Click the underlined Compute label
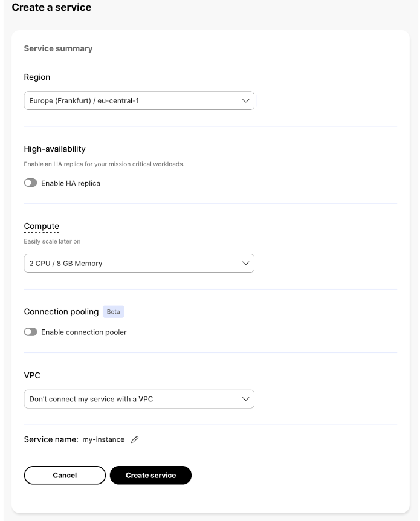This screenshot has height=521, width=420. click(x=41, y=227)
